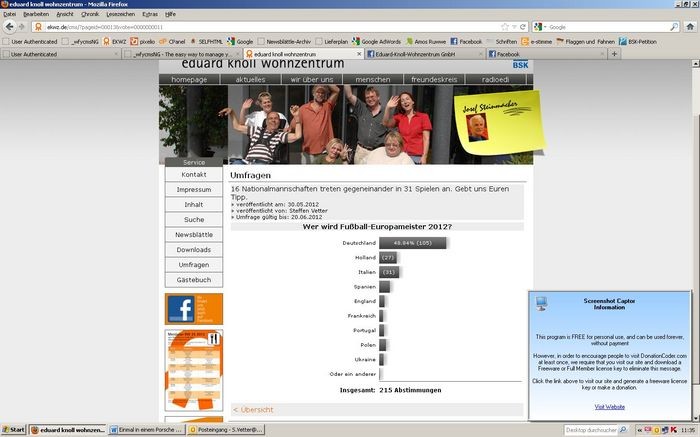
Task: Click the Gästebuch sidebar button
Action: click(193, 279)
